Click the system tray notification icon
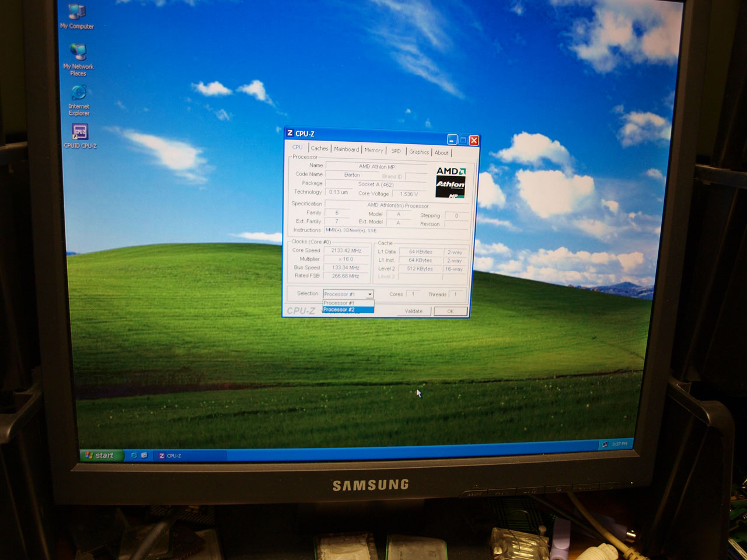This screenshot has height=560, width=747. tap(605, 444)
